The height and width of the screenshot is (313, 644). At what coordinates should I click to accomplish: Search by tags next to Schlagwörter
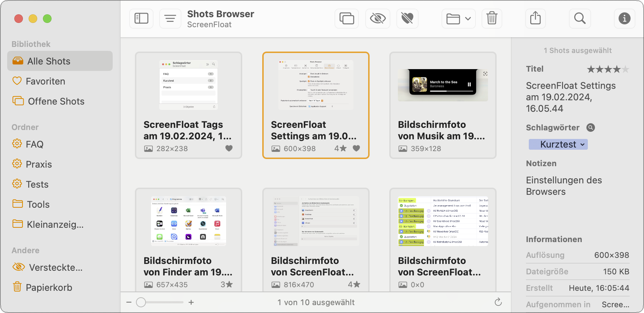[591, 127]
